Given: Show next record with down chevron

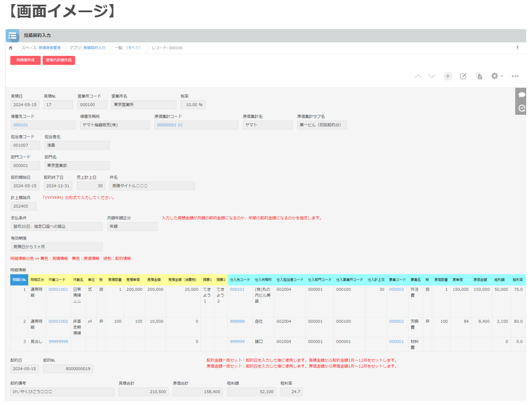Looking at the screenshot, I should pos(431,76).
